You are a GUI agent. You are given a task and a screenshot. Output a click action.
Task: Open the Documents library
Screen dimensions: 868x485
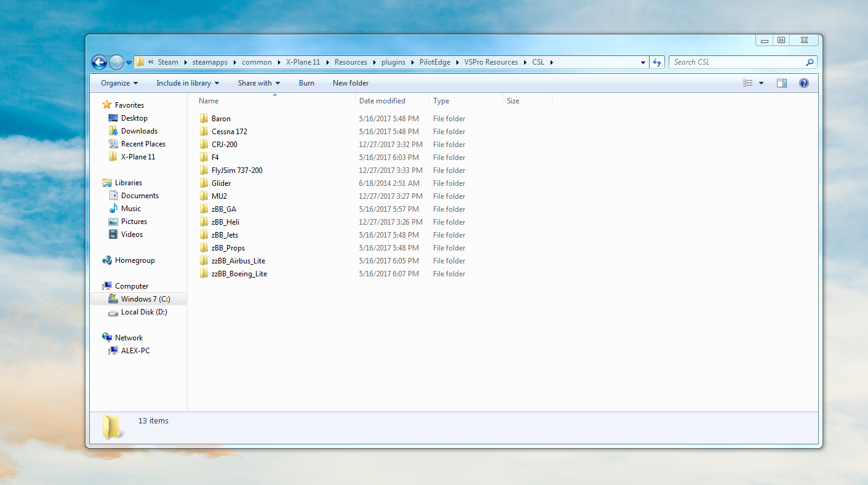[140, 196]
